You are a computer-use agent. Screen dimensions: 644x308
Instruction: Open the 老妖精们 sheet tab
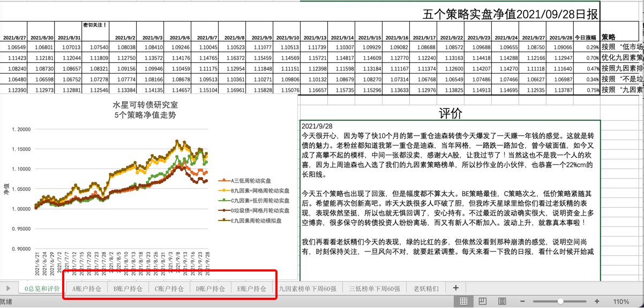coord(426,289)
